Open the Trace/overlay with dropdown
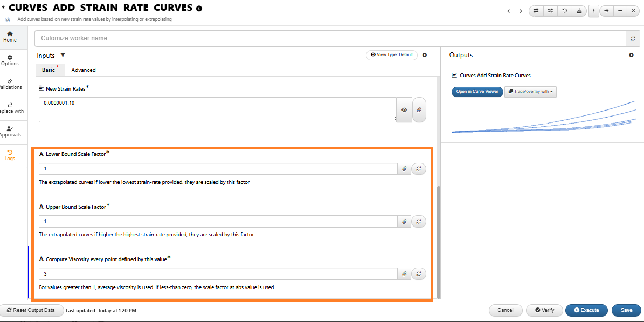This screenshot has width=644, height=322. point(530,92)
